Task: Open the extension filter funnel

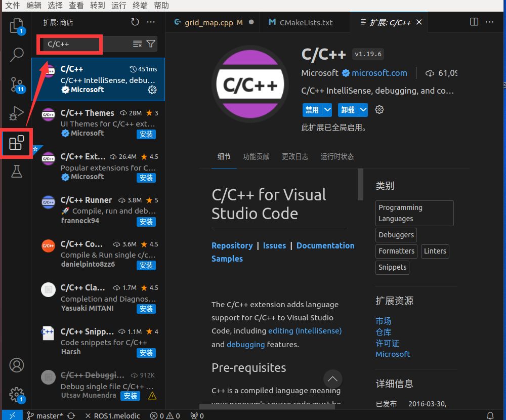Action: 151,44
